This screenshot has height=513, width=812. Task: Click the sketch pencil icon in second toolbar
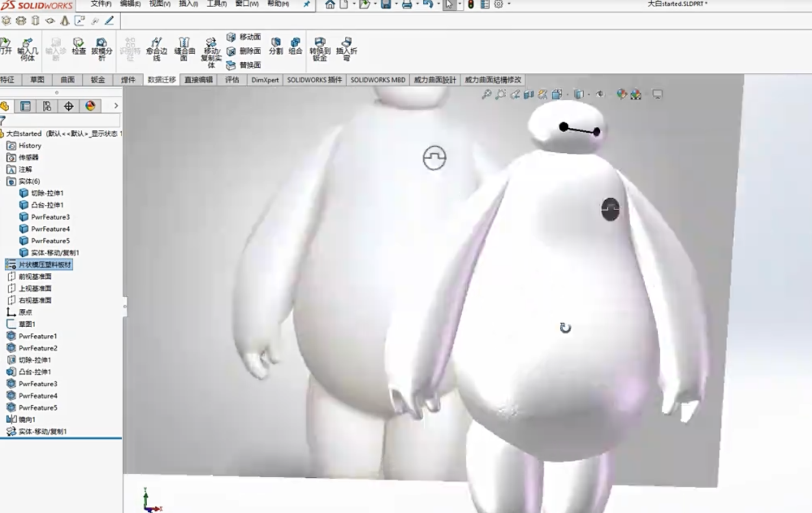tap(109, 21)
